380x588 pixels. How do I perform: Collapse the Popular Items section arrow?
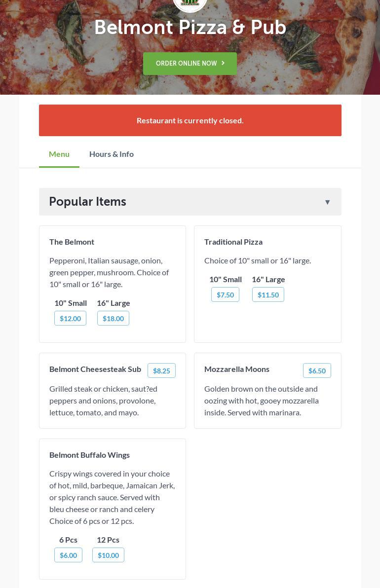[327, 202]
